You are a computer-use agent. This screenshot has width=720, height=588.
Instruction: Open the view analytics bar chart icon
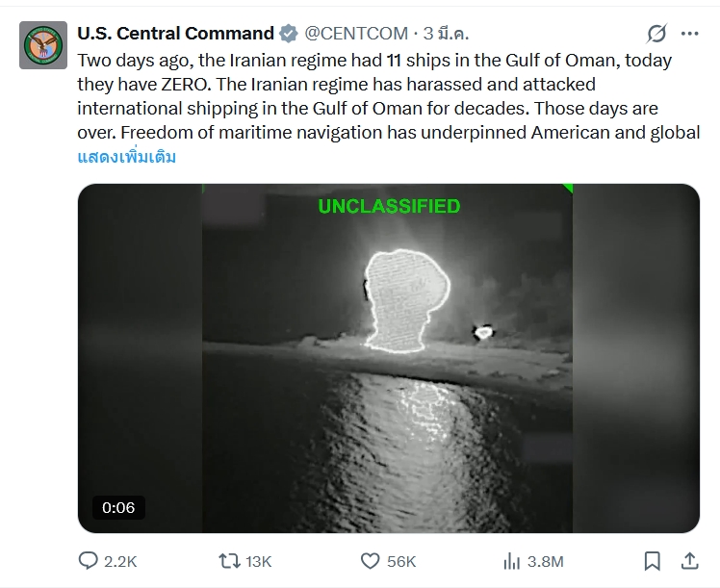tap(511, 560)
